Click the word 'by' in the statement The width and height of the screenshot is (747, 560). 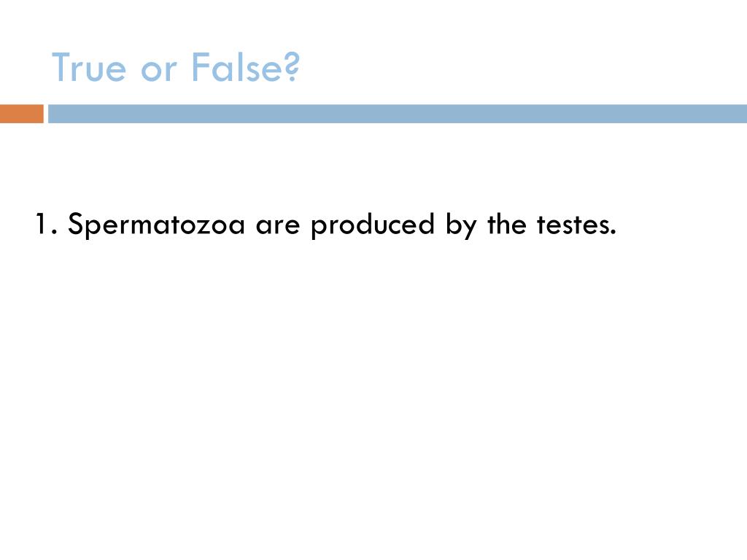pos(461,225)
